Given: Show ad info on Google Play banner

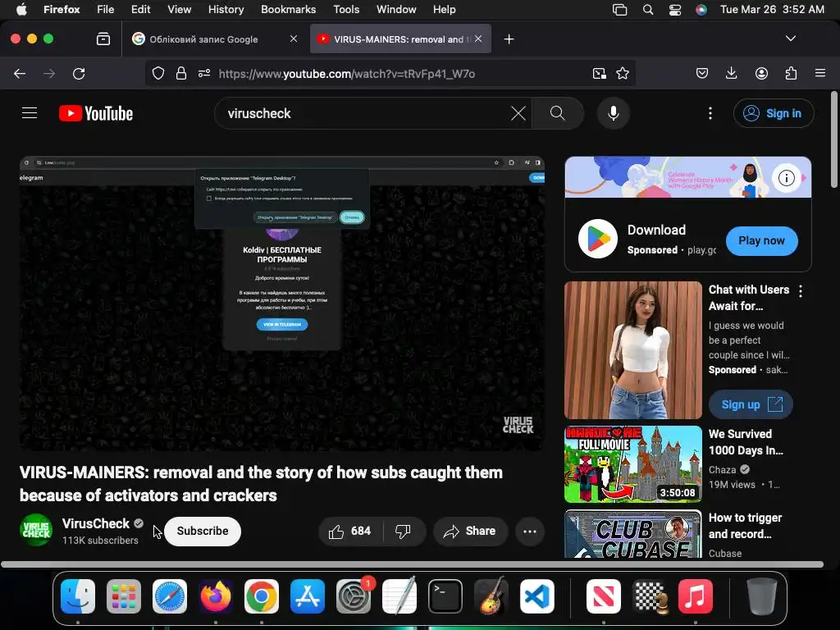Looking at the screenshot, I should (x=786, y=177).
